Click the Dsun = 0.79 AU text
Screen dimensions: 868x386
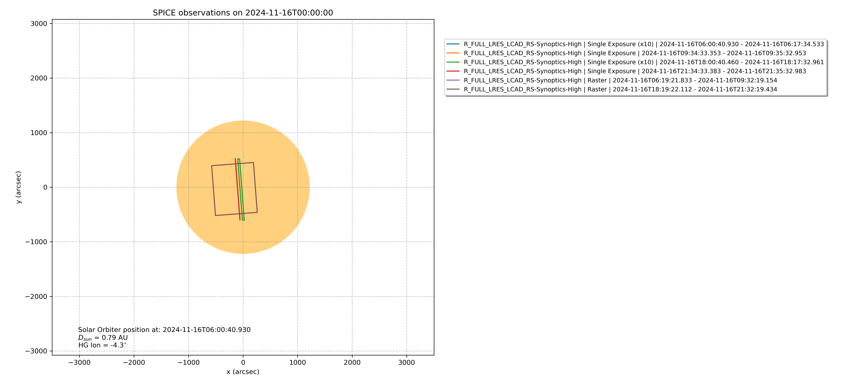[x=103, y=337]
